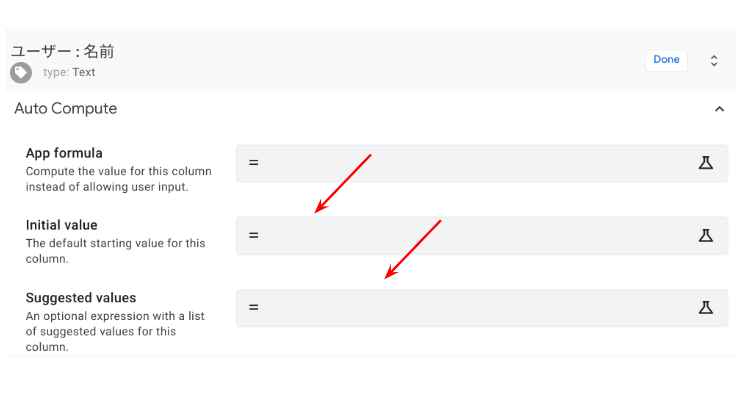
Task: Click the Initial value label
Action: point(61,225)
